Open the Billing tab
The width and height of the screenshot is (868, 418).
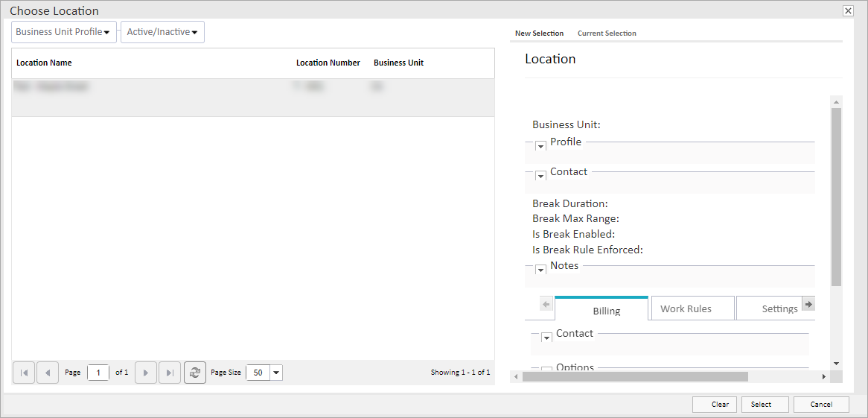601,308
